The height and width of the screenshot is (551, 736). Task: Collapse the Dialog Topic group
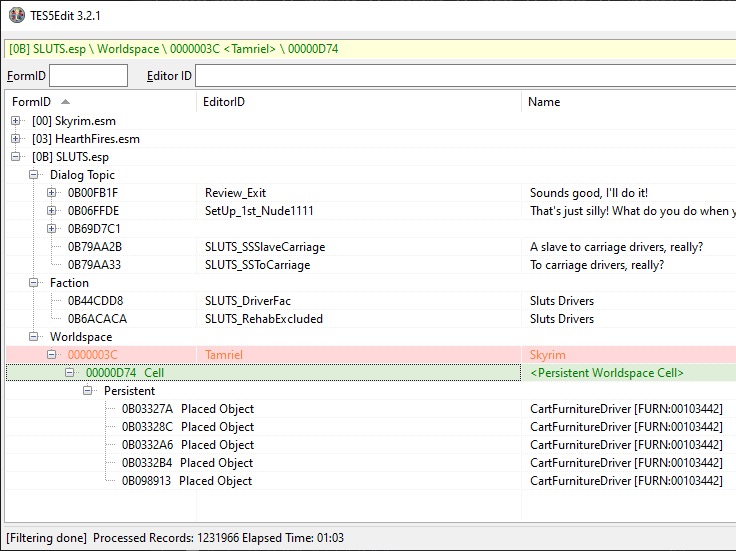click(34, 175)
